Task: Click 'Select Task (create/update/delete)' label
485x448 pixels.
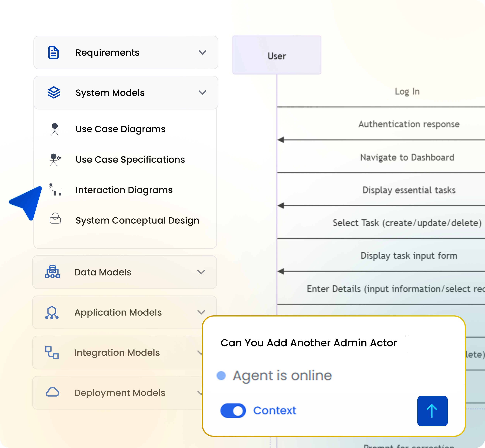Action: coord(407,223)
